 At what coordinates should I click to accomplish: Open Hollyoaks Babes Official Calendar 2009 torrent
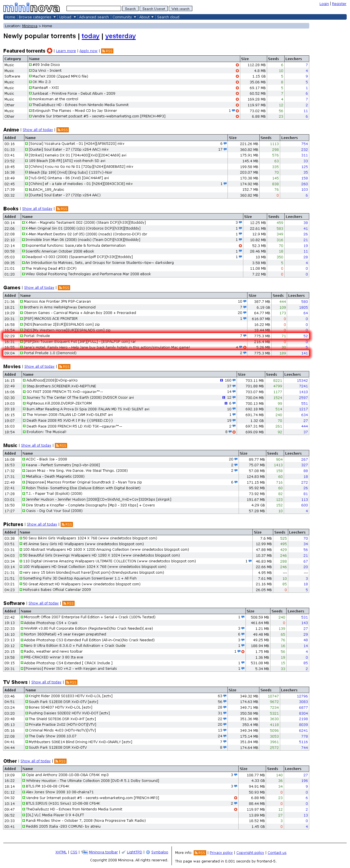57,590
